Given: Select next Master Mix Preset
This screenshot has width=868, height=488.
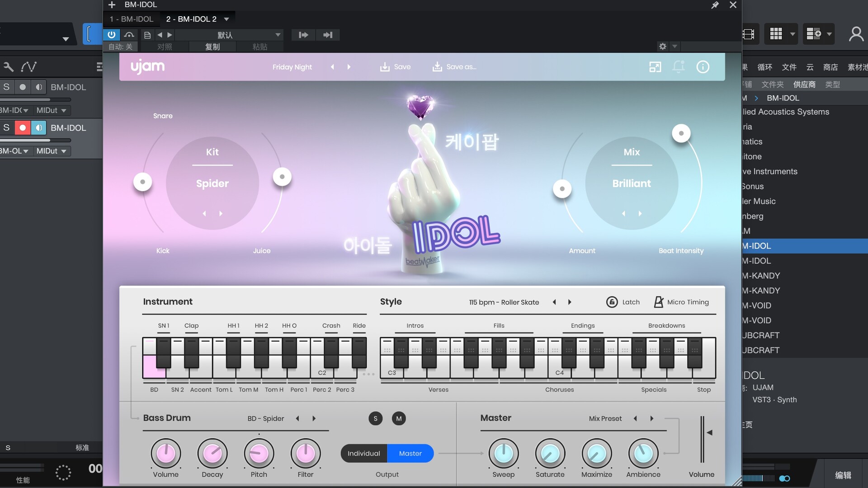Looking at the screenshot, I should [651, 418].
